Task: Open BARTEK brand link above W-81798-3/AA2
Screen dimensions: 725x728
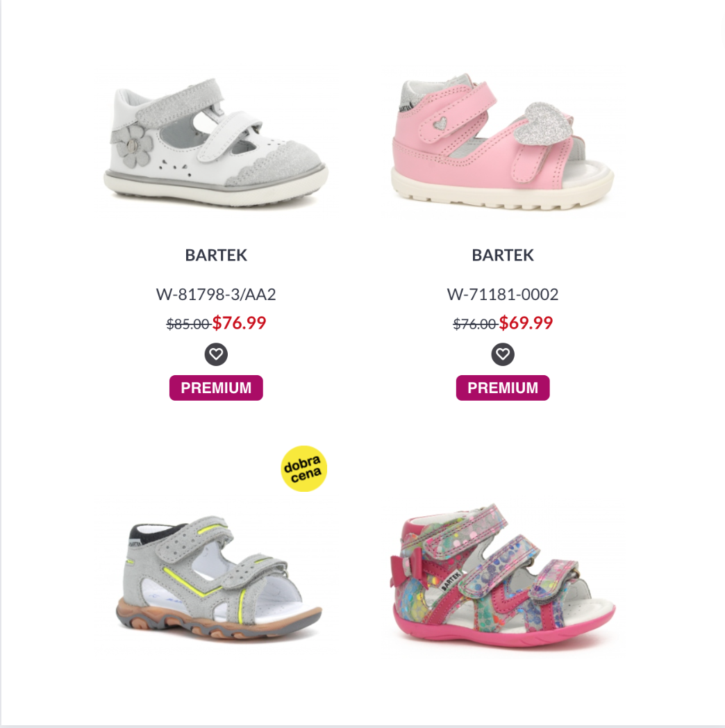Action: coord(216,255)
